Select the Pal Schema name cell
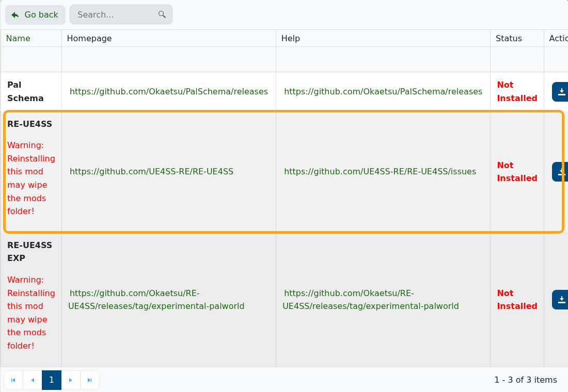The width and height of the screenshot is (568, 392). [x=31, y=92]
